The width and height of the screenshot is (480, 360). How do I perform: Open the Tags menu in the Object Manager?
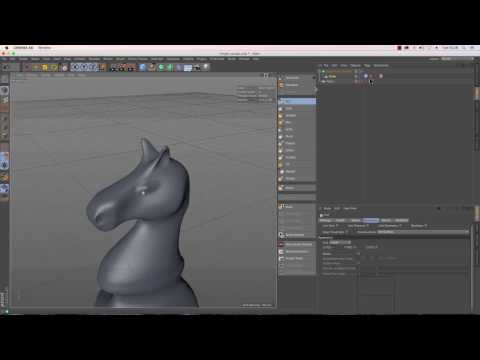point(367,66)
